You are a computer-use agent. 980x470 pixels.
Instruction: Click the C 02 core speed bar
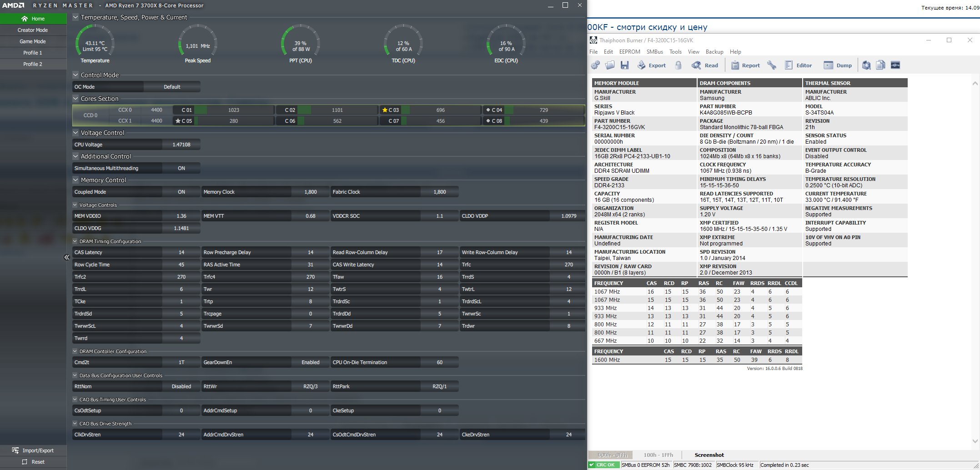337,110
